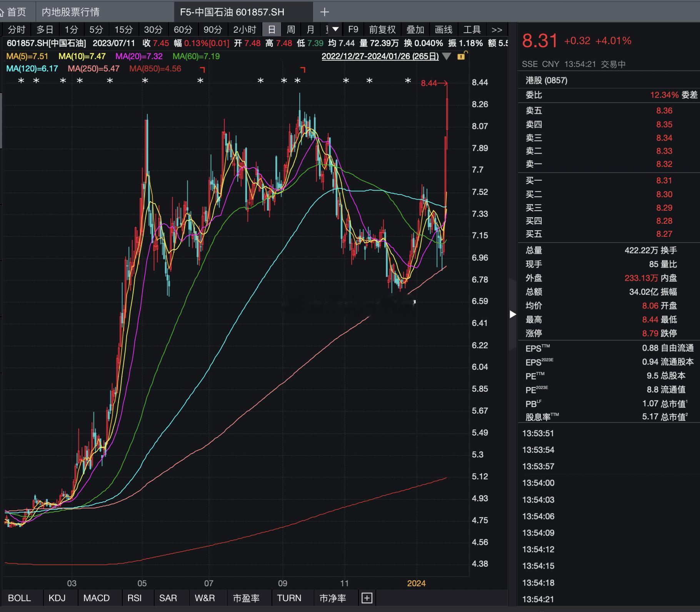Screen dimensions: 700x612
Task: Click MA(5)=7.51 legend label
Action: coord(27,56)
